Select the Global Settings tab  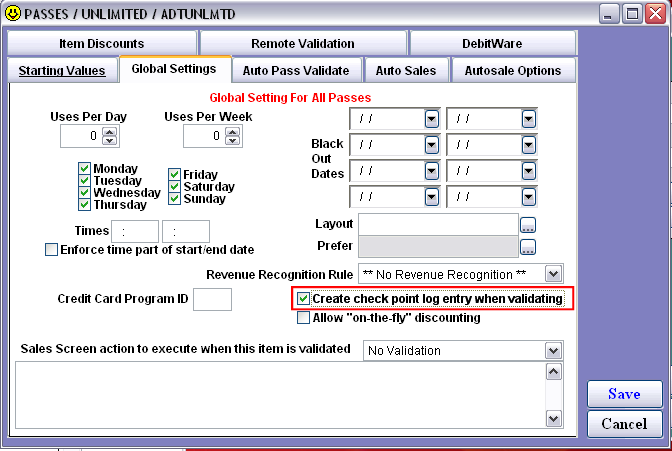[x=174, y=69]
